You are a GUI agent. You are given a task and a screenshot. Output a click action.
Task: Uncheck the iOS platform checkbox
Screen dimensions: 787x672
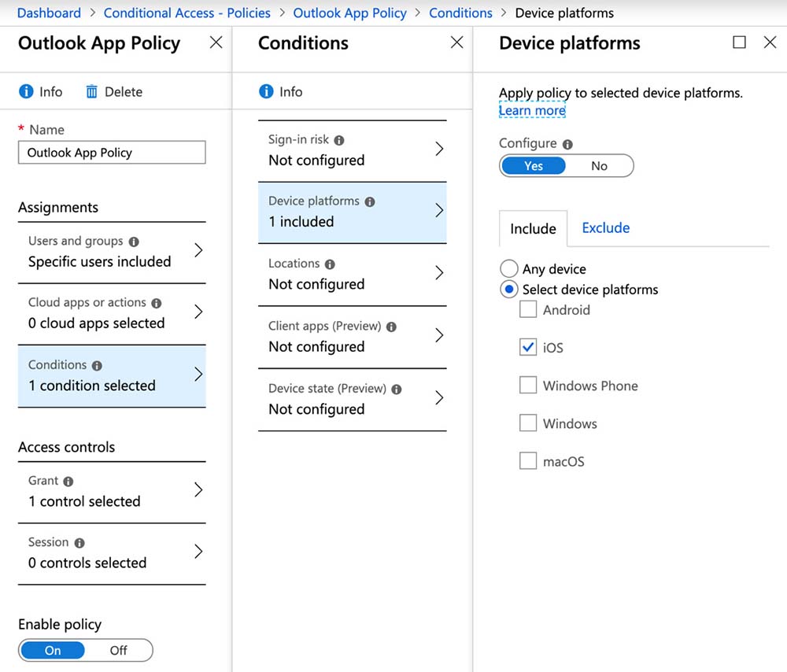[x=528, y=347]
